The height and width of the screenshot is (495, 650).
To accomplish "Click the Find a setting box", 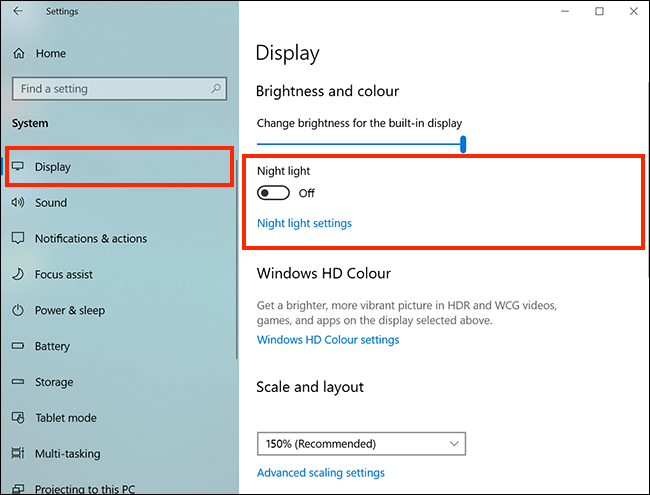I will (119, 88).
